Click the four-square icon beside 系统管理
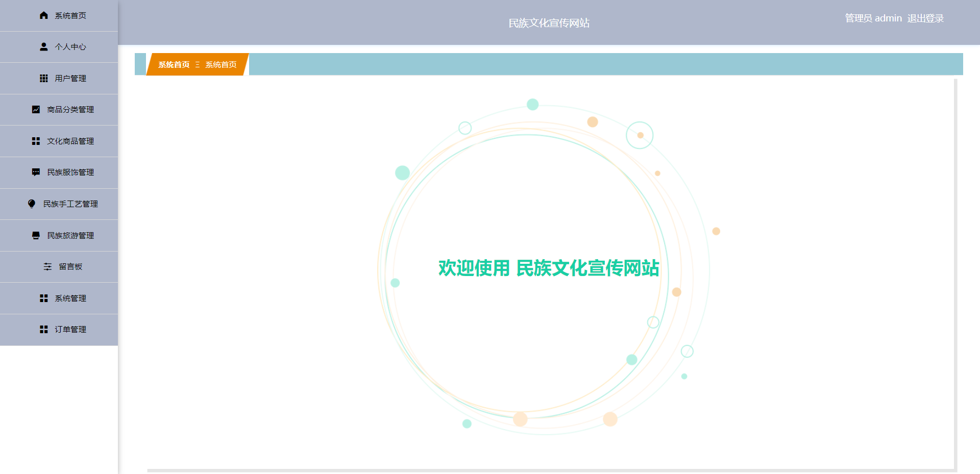 (x=44, y=298)
